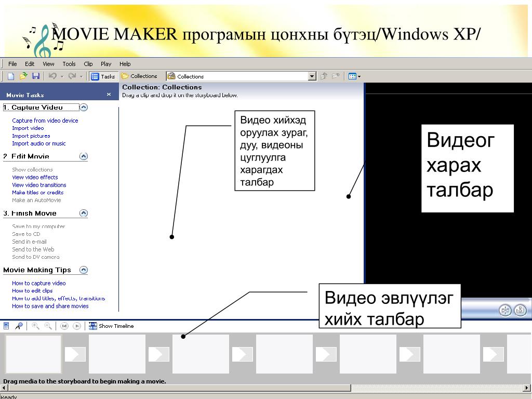Image resolution: width=532 pixels, height=399 pixels.
Task: Click the Play Storyboard button
Action: tap(77, 326)
